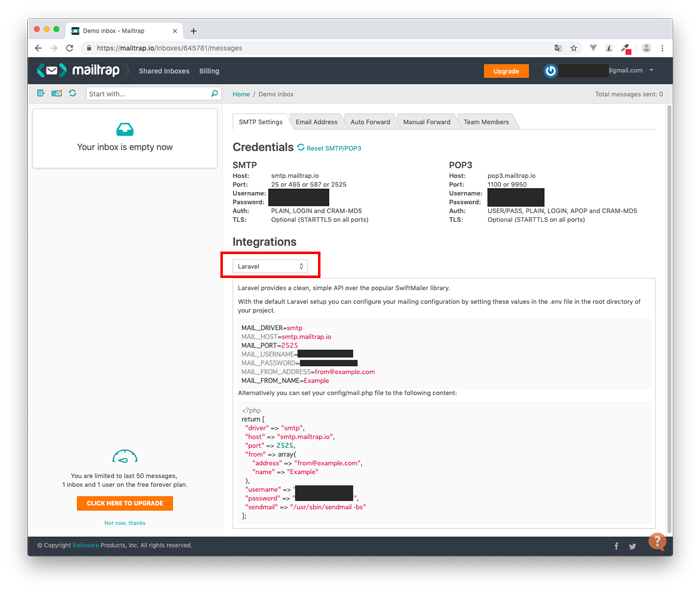Click Total messages sent counter
This screenshot has height=592, width=700.
[629, 94]
